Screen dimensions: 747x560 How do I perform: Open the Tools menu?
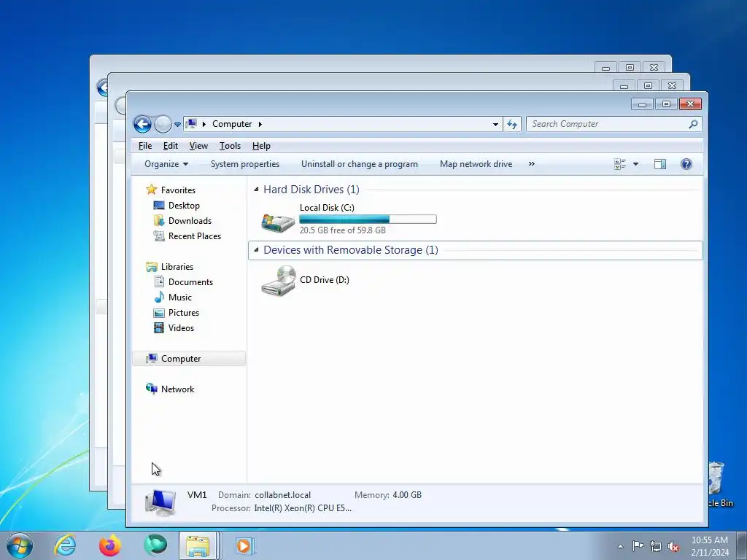click(230, 146)
